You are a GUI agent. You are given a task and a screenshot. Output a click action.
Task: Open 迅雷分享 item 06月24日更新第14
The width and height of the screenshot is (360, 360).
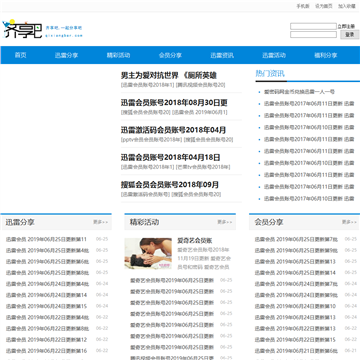(x=46, y=295)
